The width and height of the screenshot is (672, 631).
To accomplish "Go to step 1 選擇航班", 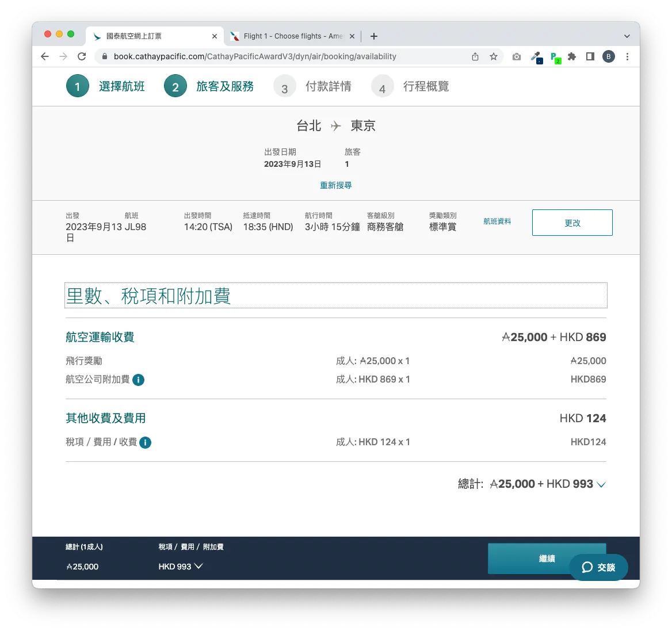I will tap(105, 86).
